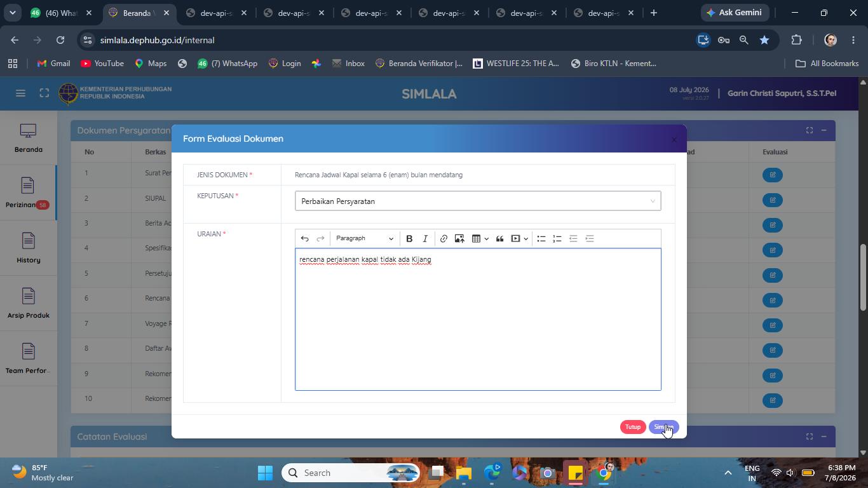The height and width of the screenshot is (488, 868).
Task: Insert a table in the Uraian editor
Action: tap(476, 239)
